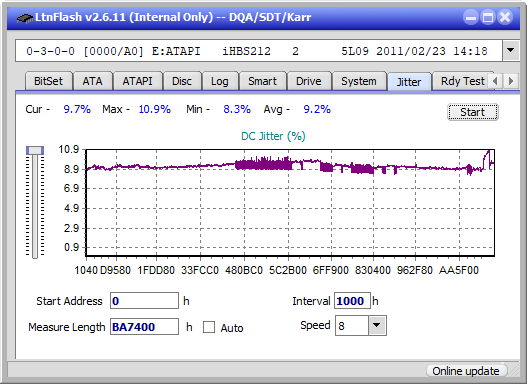
Task: Click the DC Jitter (%) chart title
Action: (273, 136)
